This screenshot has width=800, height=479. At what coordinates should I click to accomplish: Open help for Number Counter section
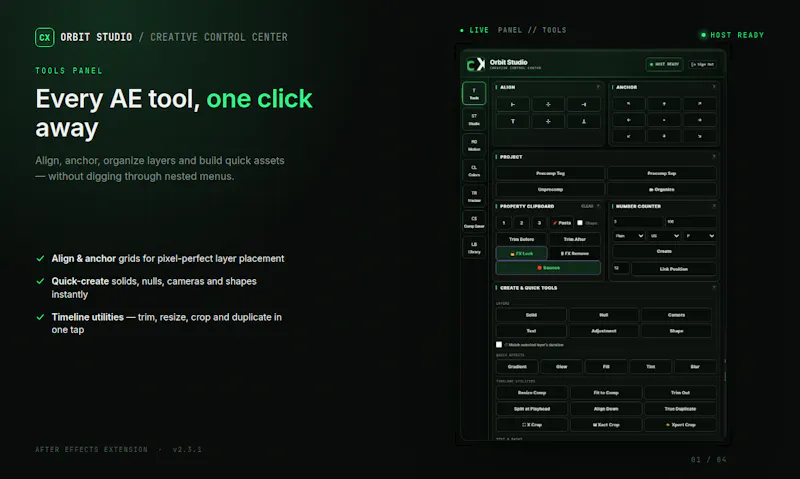pyautogui.click(x=714, y=206)
